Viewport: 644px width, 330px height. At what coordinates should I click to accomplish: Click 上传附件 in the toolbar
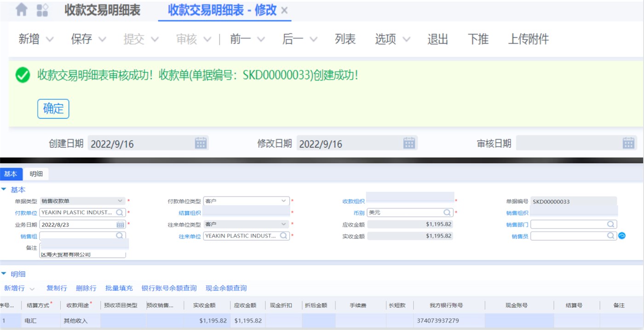tap(528, 40)
